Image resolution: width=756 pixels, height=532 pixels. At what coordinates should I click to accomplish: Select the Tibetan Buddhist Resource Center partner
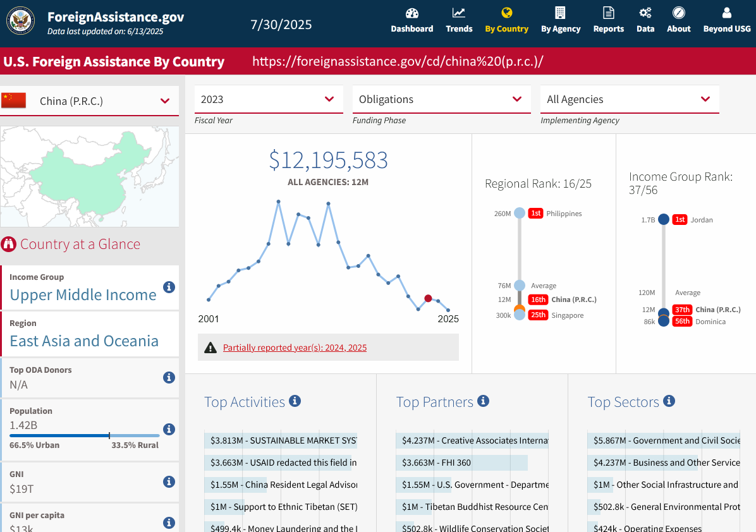coord(472,507)
